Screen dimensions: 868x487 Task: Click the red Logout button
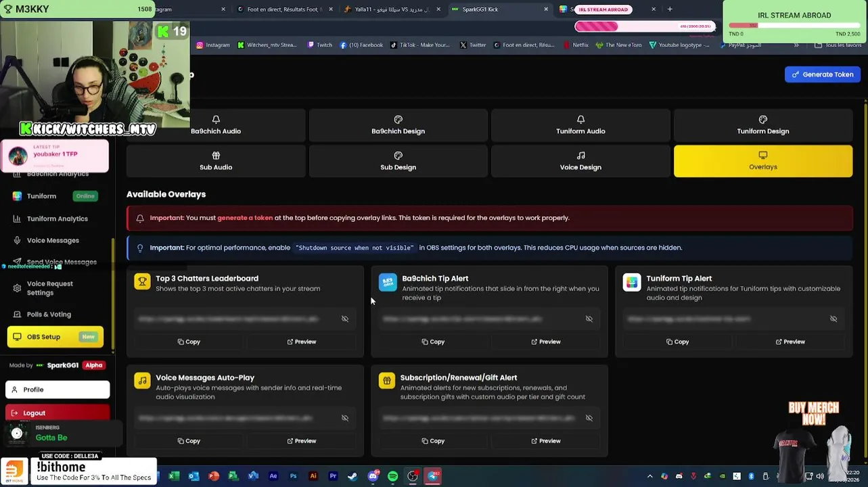click(58, 413)
